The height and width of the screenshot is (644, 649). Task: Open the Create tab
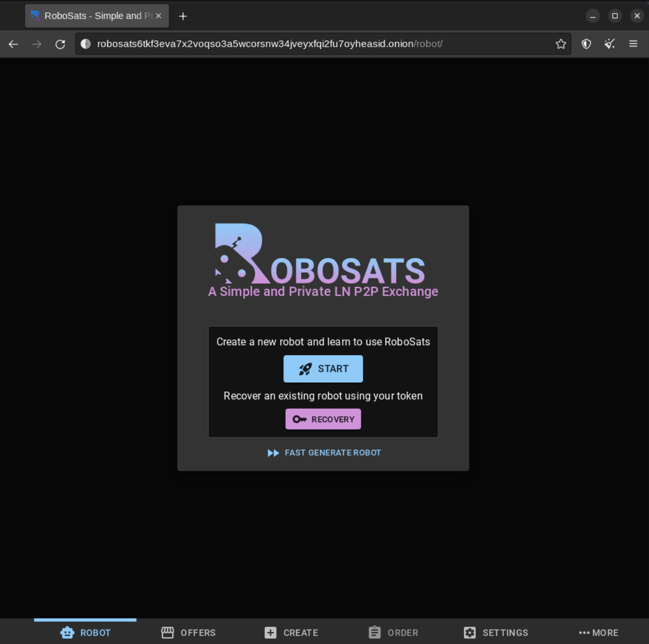[x=291, y=633]
